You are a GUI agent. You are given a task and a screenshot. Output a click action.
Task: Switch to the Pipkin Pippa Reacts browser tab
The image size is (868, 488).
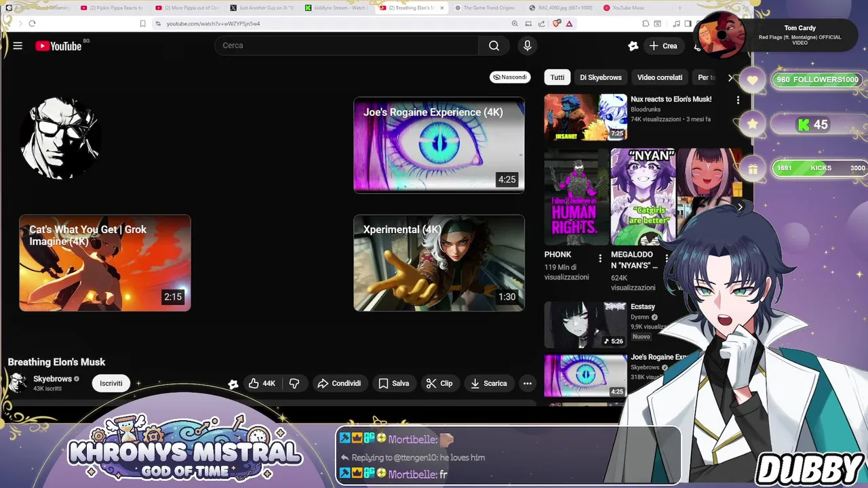point(112,7)
